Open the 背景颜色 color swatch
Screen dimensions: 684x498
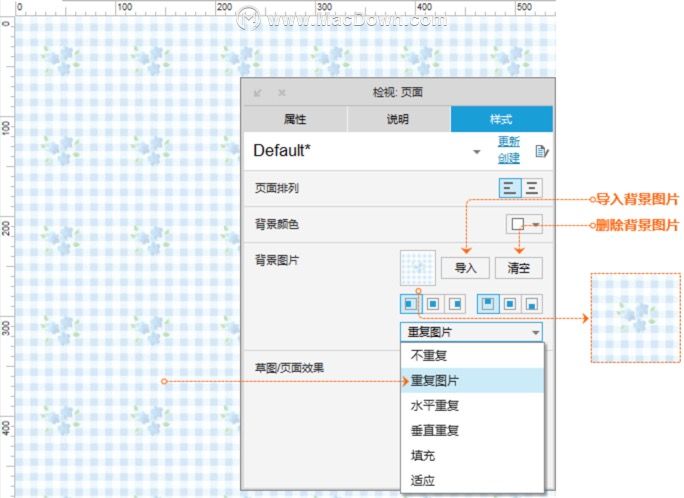pos(518,224)
